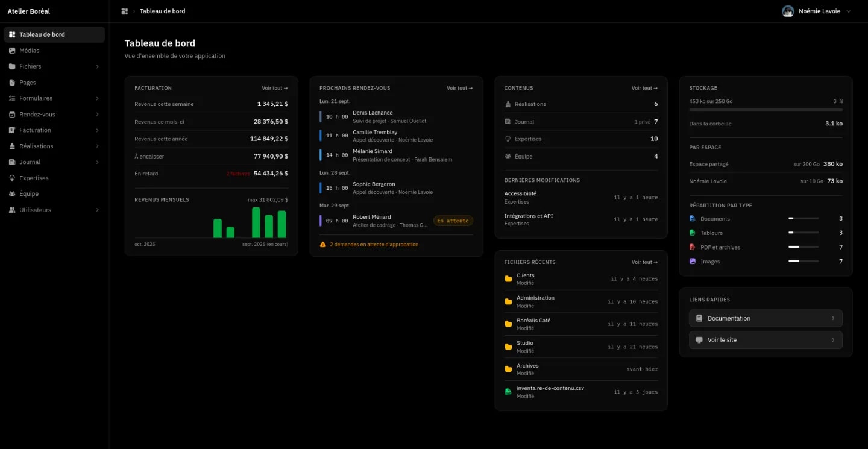Expand the Journal sidebar chevron
The image size is (868, 449).
click(98, 162)
